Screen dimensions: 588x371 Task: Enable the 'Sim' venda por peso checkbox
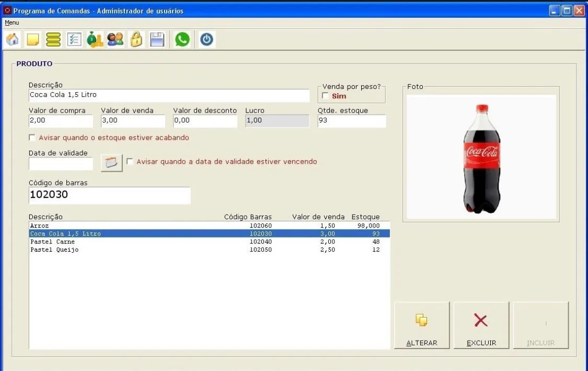(326, 96)
